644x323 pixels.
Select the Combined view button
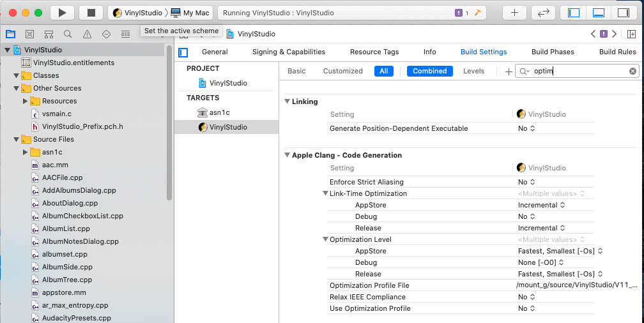pos(429,71)
